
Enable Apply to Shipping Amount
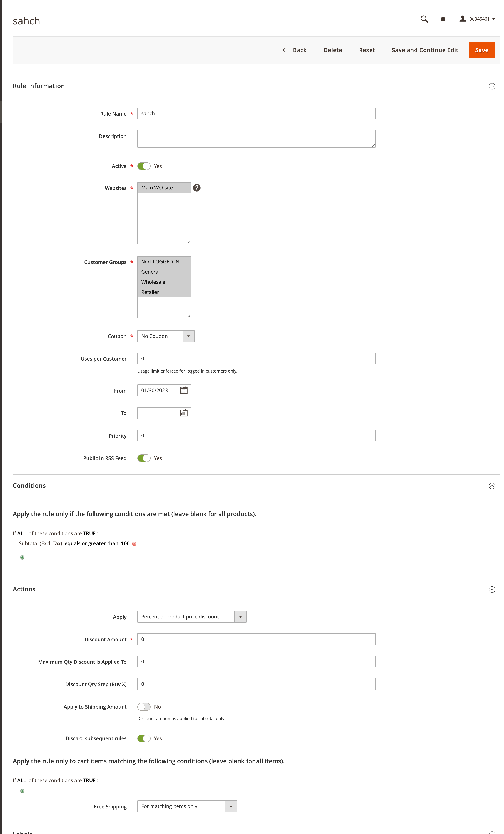144,707
